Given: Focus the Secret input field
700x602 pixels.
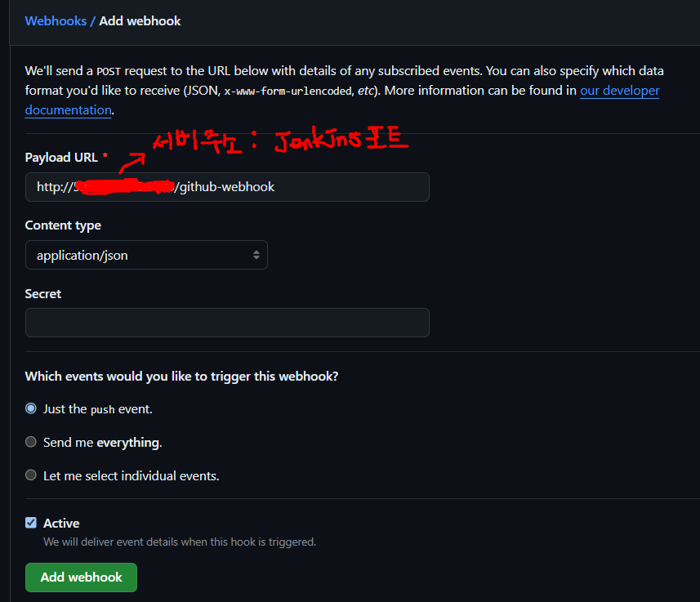Looking at the screenshot, I should click(227, 323).
